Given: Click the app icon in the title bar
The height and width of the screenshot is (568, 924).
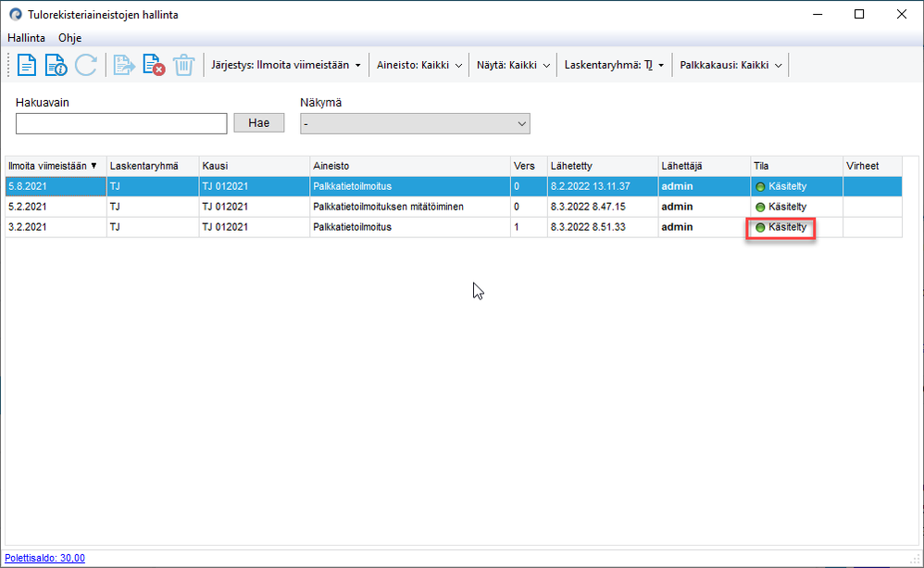Looking at the screenshot, I should 16,14.
